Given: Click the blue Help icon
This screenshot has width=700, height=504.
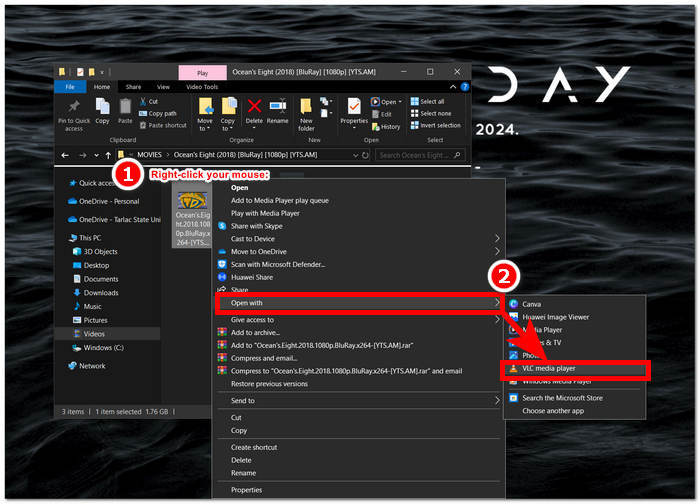Looking at the screenshot, I should click(x=465, y=87).
